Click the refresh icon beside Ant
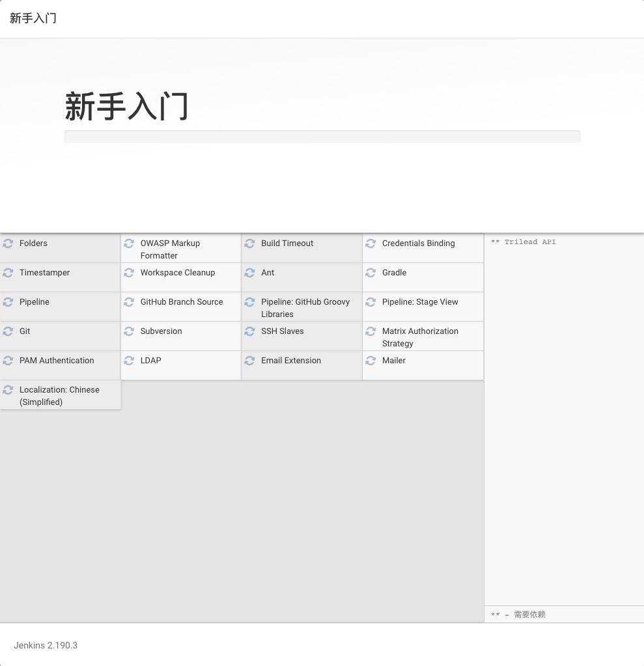This screenshot has height=666, width=644. point(250,273)
